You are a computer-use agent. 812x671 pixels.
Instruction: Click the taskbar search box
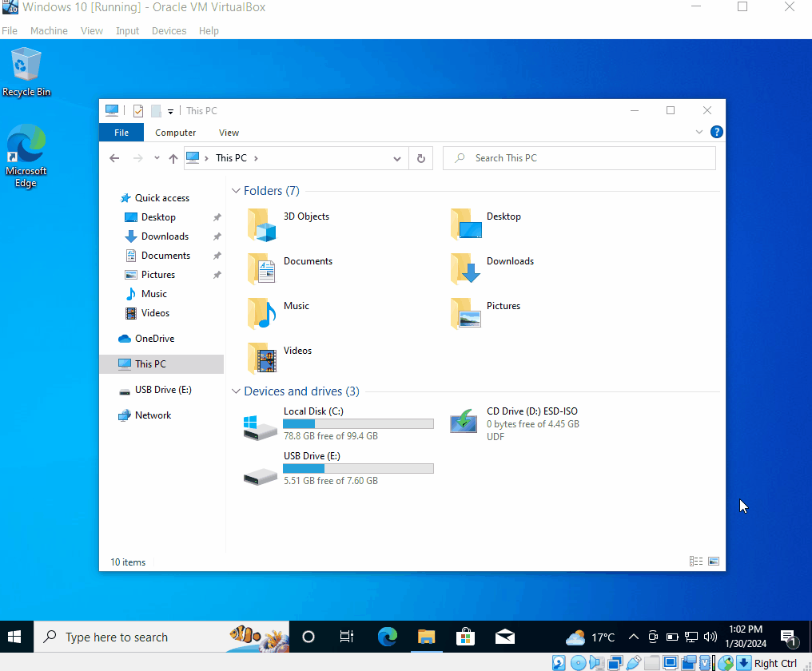161,637
